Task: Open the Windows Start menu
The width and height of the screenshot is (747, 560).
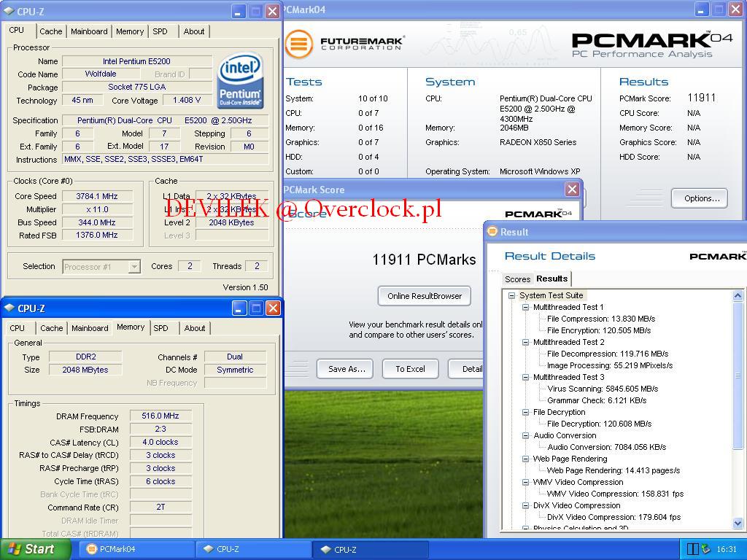Action: pyautogui.click(x=34, y=549)
